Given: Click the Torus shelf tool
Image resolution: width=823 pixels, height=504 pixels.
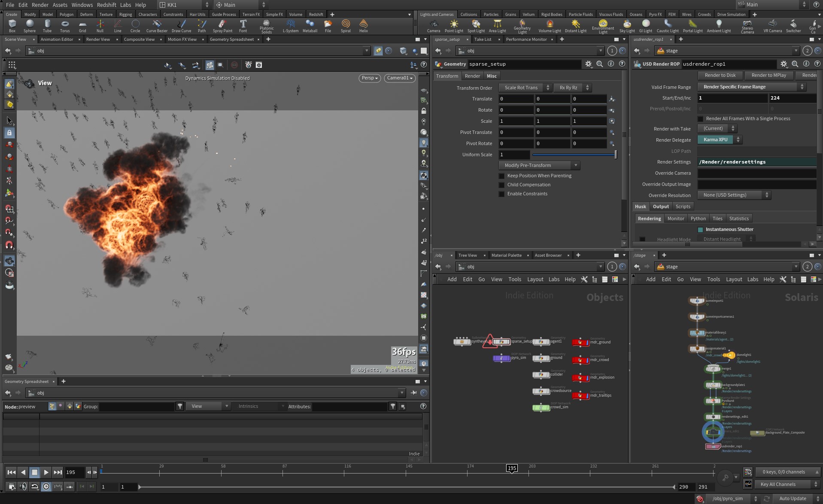Looking at the screenshot, I should click(x=65, y=26).
